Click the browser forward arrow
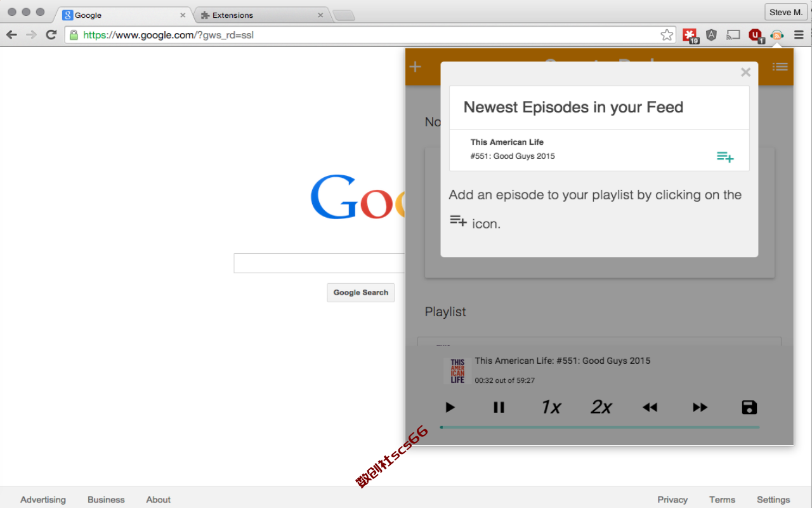 tap(31, 34)
